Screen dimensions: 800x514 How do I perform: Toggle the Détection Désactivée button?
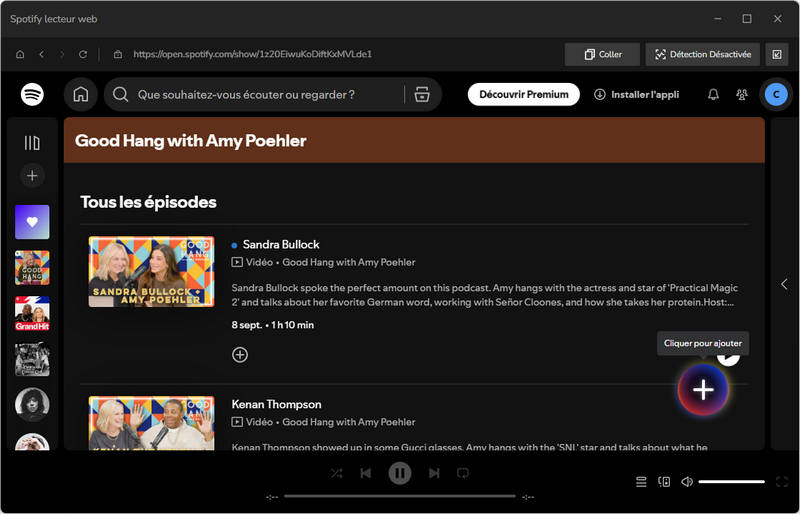click(x=703, y=54)
